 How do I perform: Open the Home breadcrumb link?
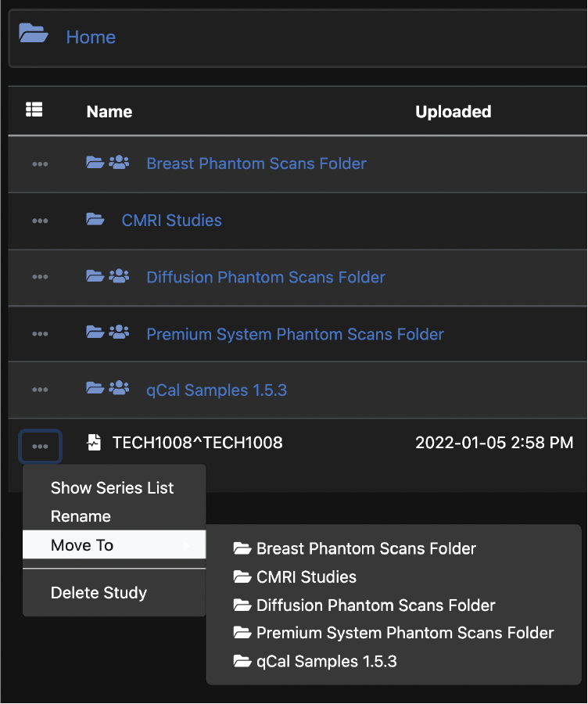click(91, 38)
